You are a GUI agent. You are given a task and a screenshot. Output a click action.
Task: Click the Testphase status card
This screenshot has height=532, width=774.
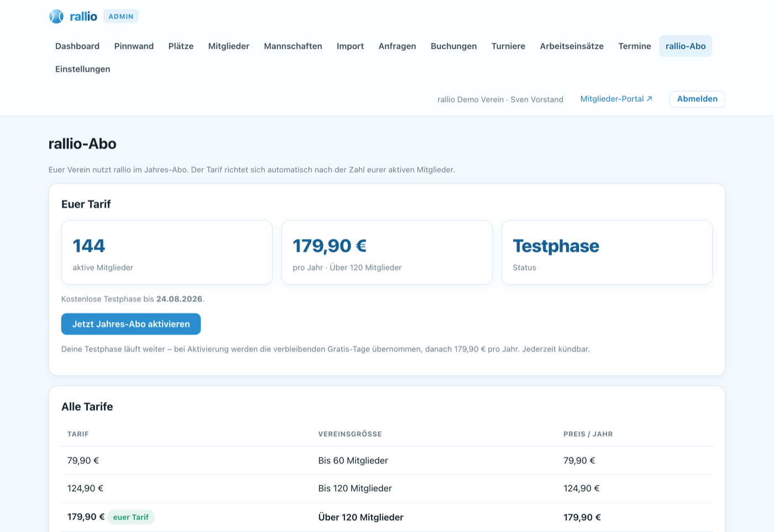607,253
